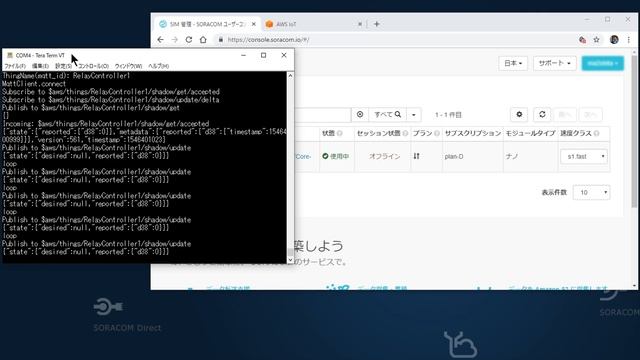Click the help icon next to 速度クラス
Screen dimensions: 640x360
[x=596, y=133]
